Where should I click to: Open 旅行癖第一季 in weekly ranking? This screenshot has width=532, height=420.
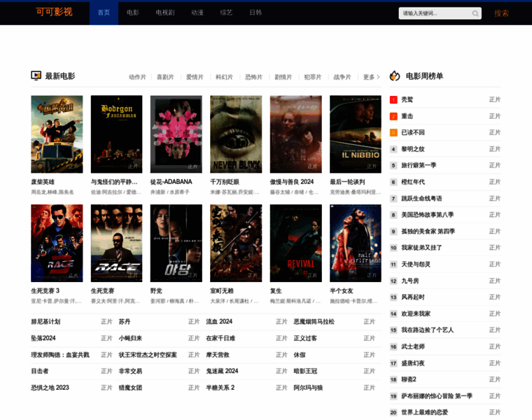[x=419, y=166]
